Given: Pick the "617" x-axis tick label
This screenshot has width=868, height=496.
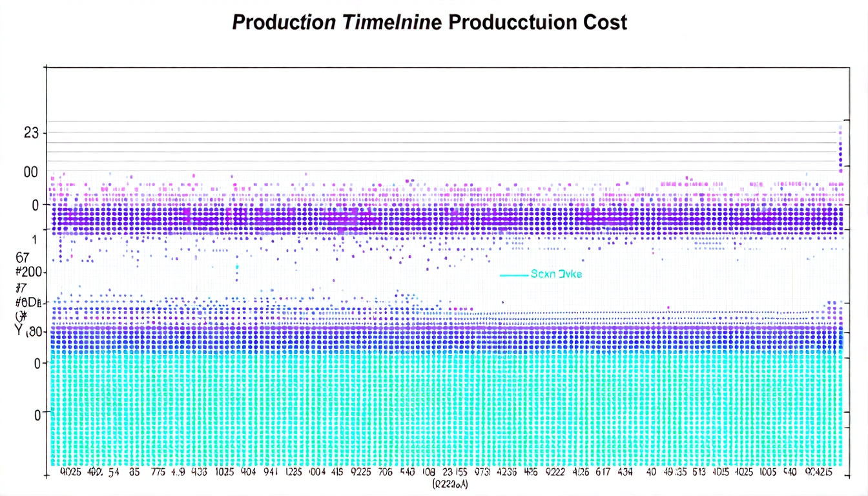Looking at the screenshot, I should (x=602, y=472).
